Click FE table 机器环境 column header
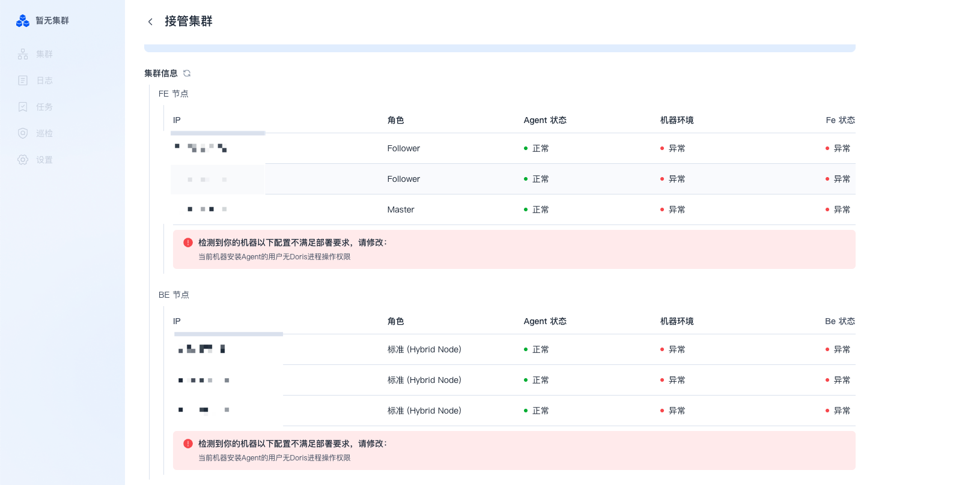Viewport: 980px width, 485px height. (677, 120)
